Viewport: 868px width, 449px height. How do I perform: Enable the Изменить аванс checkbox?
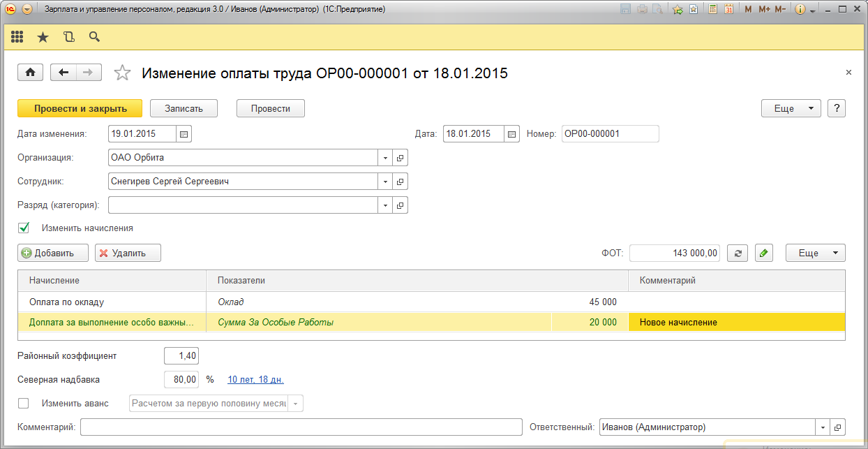pos(24,403)
